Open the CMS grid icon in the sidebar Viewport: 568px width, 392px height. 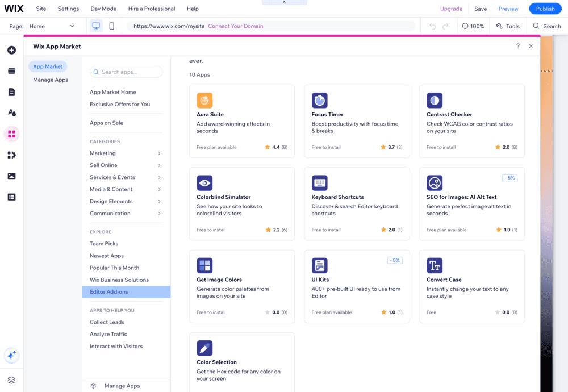click(11, 197)
